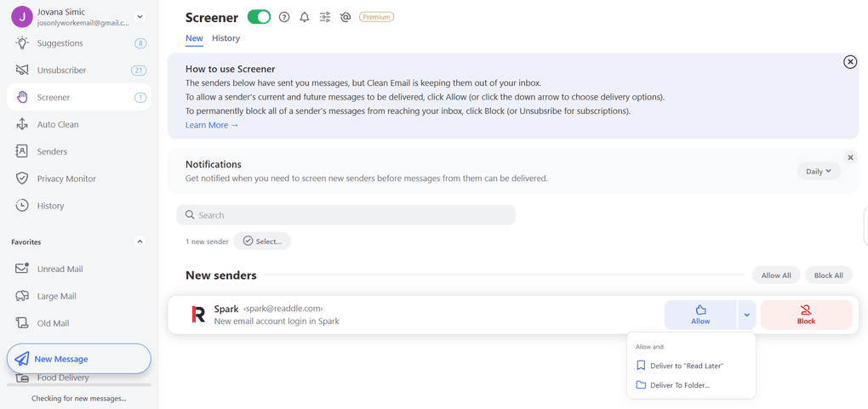Open the Spark sender's message subject
The image size is (868, 409).
(x=277, y=321)
